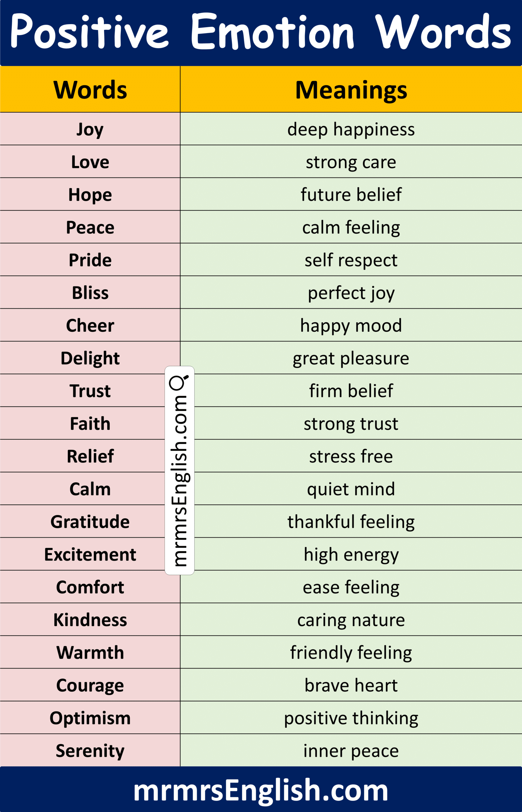Select the word Optimism
This screenshot has width=522, height=812.
click(x=90, y=718)
